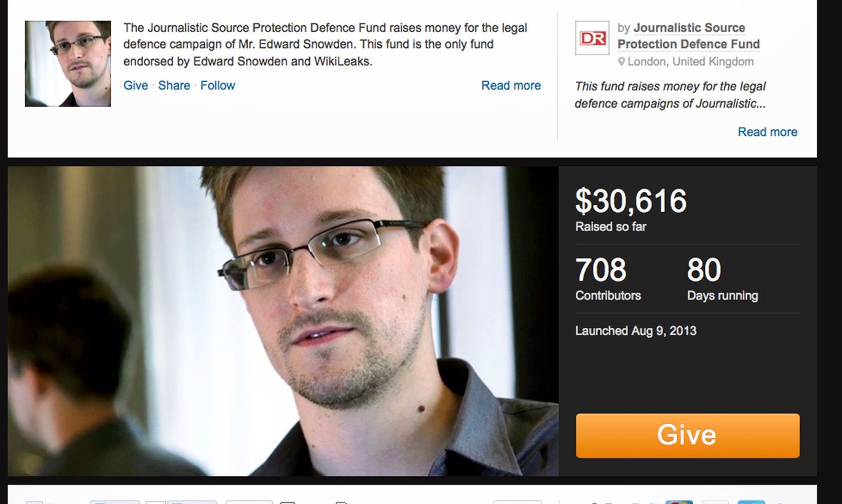Click the campaign description paragraph
The height and width of the screenshot is (504, 842).
[x=325, y=44]
